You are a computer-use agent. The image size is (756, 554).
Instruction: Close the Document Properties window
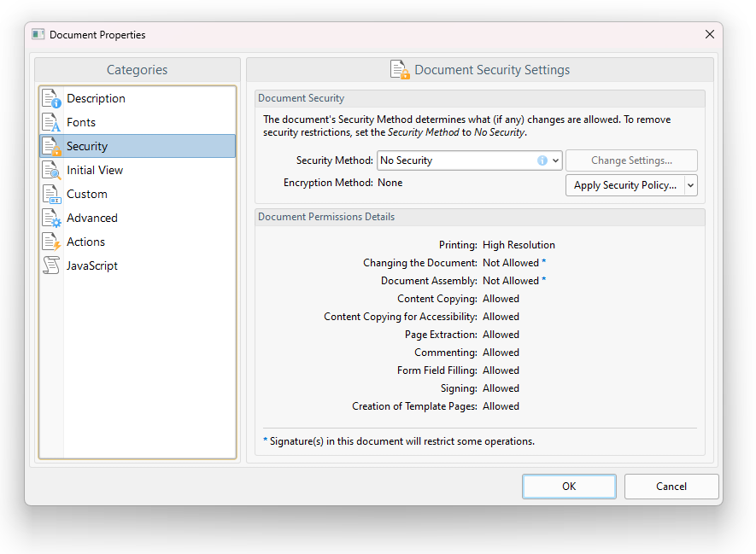pos(710,34)
